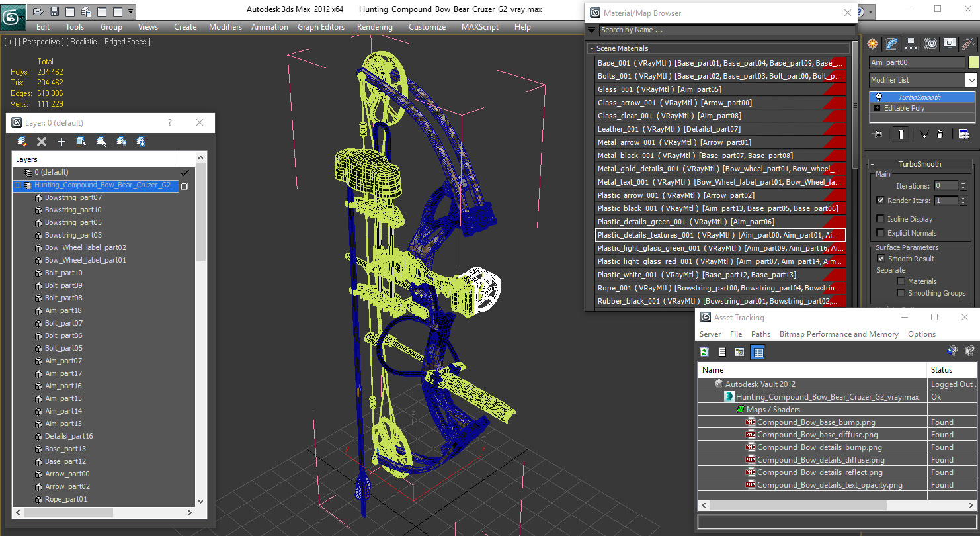Image resolution: width=980 pixels, height=536 pixels.
Task: Open the Motion command panel tab
Action: 930,44
